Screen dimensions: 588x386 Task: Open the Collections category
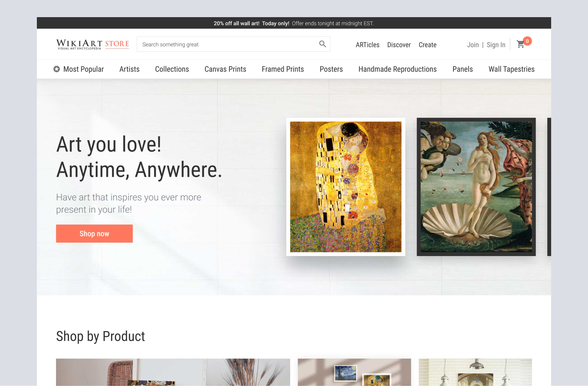(x=172, y=69)
